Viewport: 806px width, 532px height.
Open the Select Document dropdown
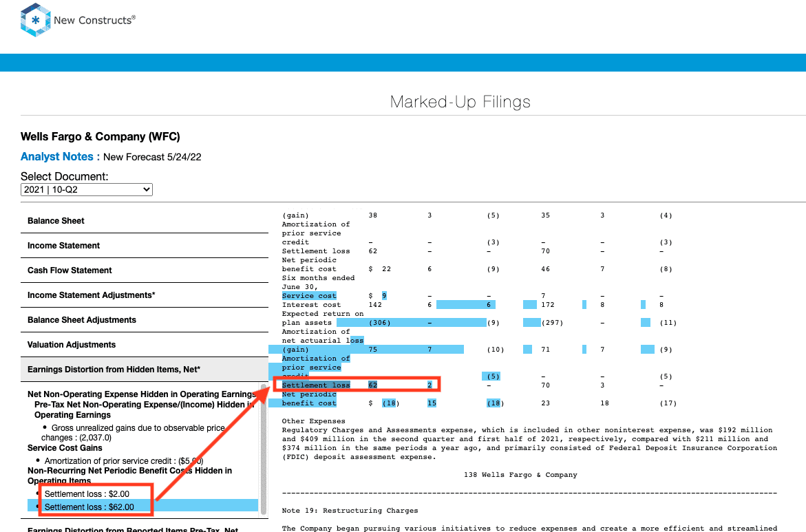[x=86, y=190]
